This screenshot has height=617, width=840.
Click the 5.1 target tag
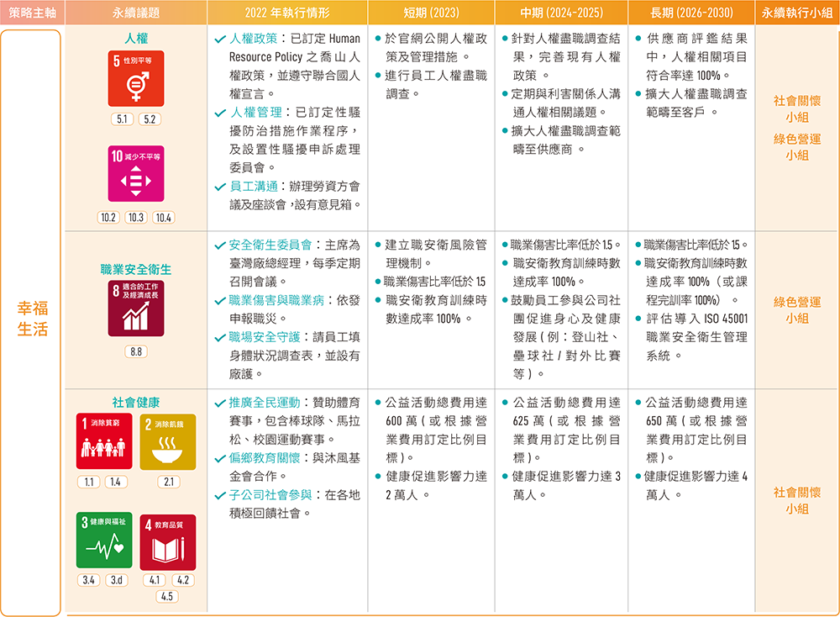coord(123,119)
